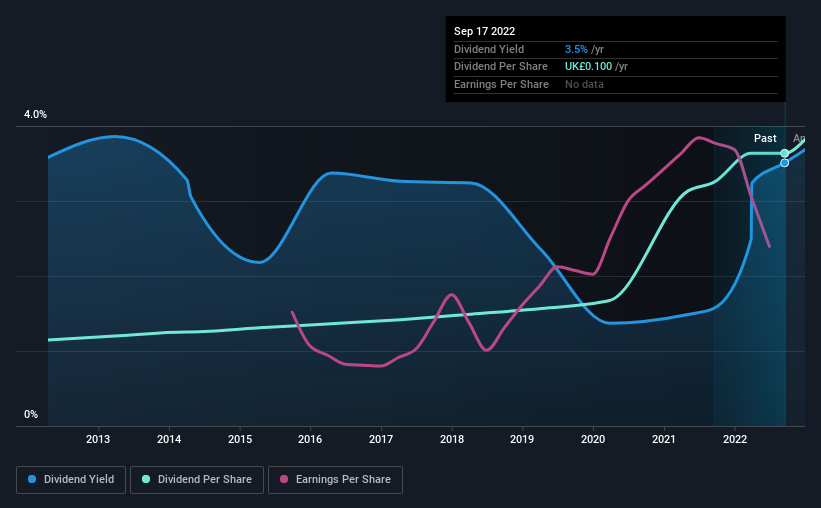Click the 'Sep 17 2022' tooltip date
This screenshot has height=508, width=821.
pyautogui.click(x=484, y=31)
